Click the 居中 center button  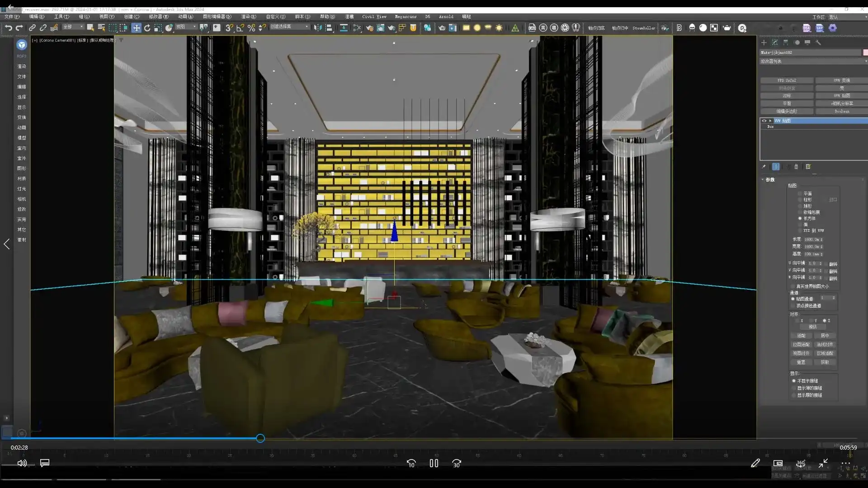[x=825, y=336]
